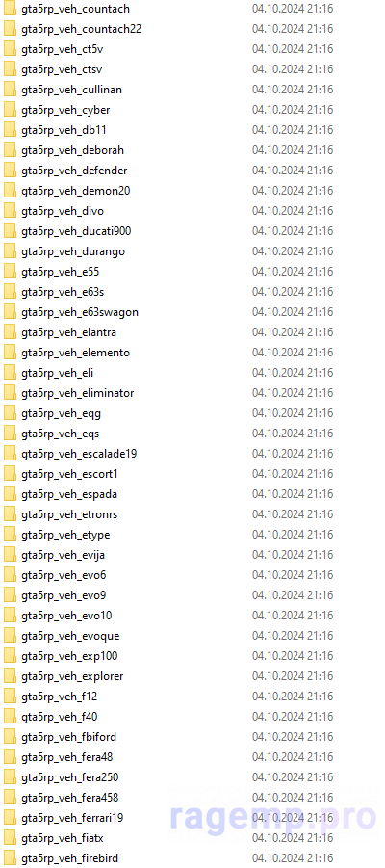The height and width of the screenshot is (868, 385).
Task: Click the gta5rp_veh_ducati900 folder icon
Action: click(x=10, y=231)
